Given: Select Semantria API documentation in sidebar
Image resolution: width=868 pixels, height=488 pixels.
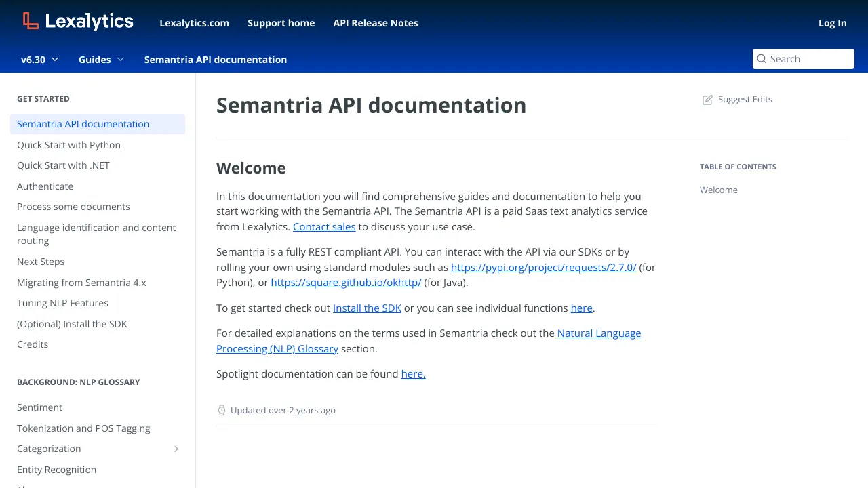Looking at the screenshot, I should (98, 124).
